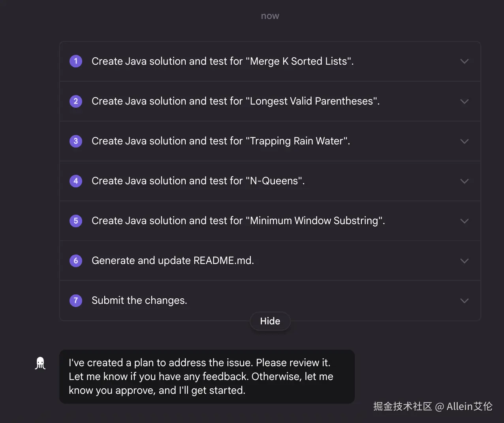
Task: Click the step 6 number badge
Action: tap(76, 260)
